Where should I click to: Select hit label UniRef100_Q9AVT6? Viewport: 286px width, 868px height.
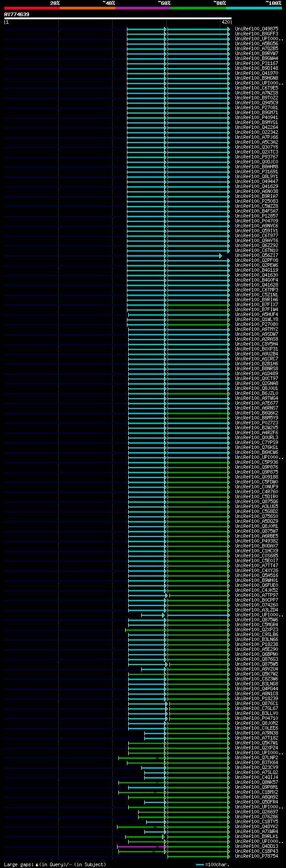coord(257,241)
